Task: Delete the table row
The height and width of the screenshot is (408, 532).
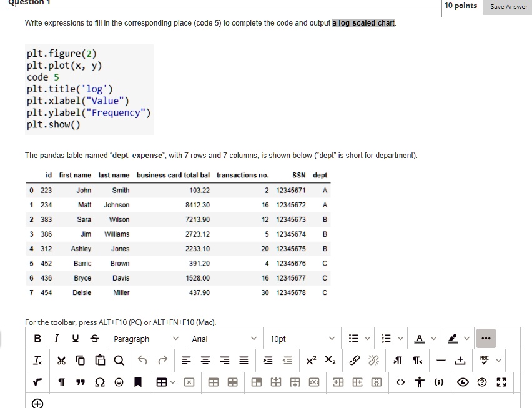Action: coord(314,382)
